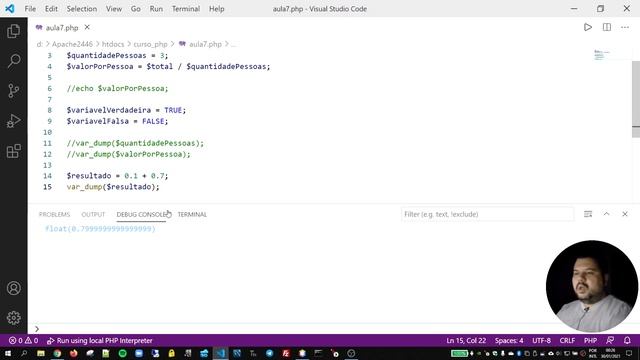Open curso_php breadcrumb folder
This screenshot has width=640, height=360.
[150, 44]
